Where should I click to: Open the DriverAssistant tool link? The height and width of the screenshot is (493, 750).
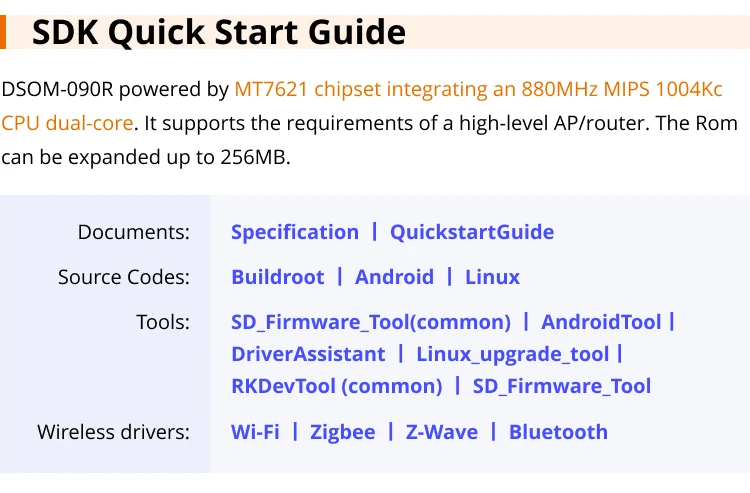[x=307, y=354]
